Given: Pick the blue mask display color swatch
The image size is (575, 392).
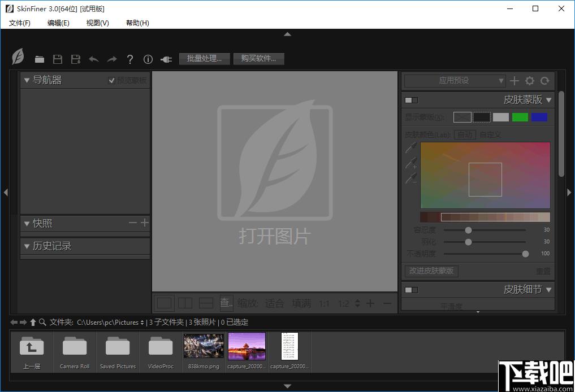Looking at the screenshot, I should pos(539,117).
